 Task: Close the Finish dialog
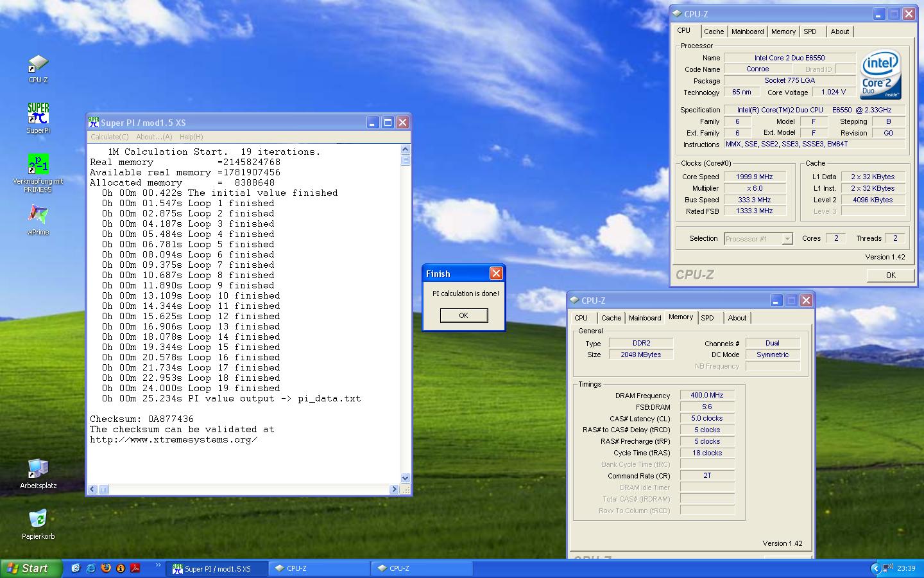(x=496, y=274)
